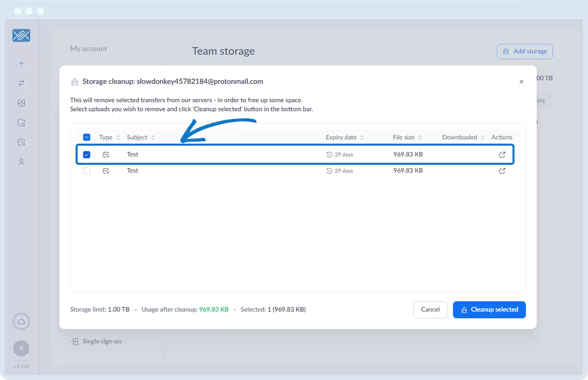This screenshot has height=380, width=588.
Task: Open the transfers arrows sidebar icon
Action: tap(21, 83)
